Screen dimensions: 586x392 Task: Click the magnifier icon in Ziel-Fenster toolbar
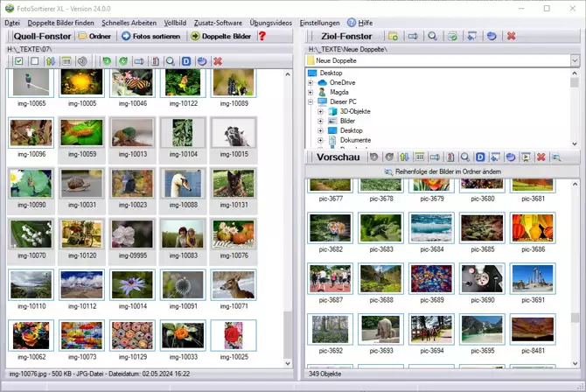[x=432, y=36]
